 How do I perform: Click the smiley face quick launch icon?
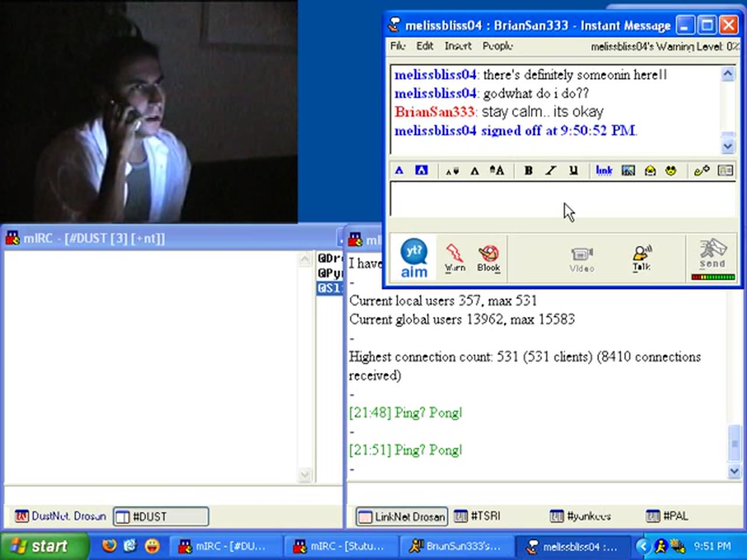(x=152, y=546)
